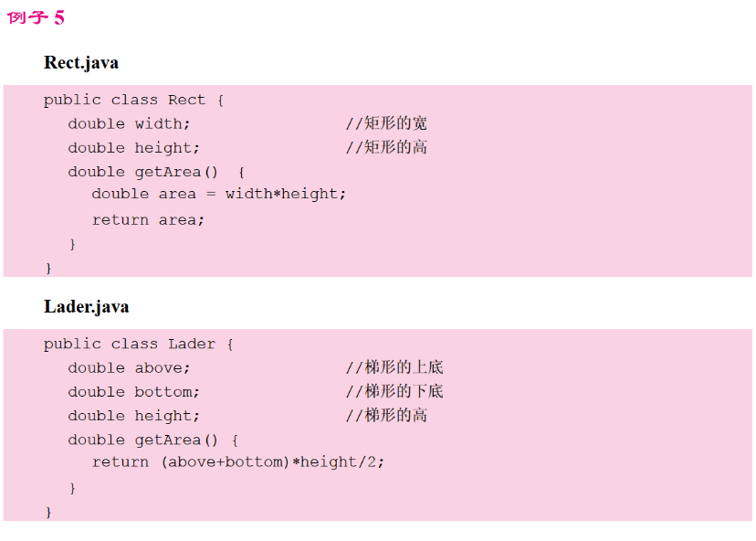Click the 'double above;' declaration

click(x=129, y=368)
